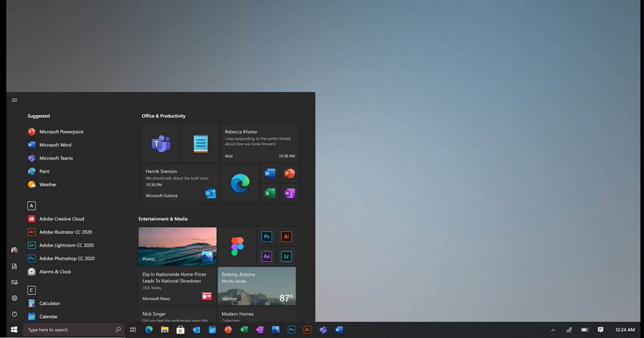Select Microsoft Powerpoint in Suggested list
Viewport: 644px width, 338px height.
point(61,132)
